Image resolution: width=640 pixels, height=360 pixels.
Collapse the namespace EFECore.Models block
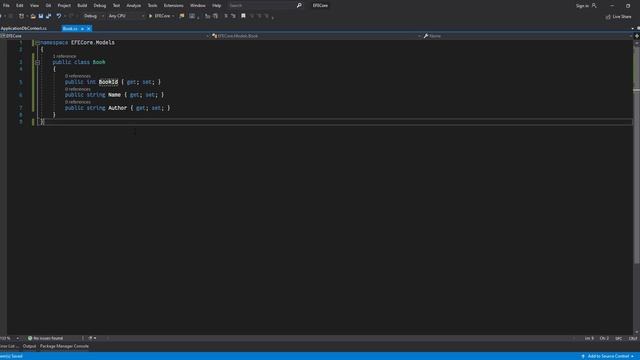pos(37,42)
